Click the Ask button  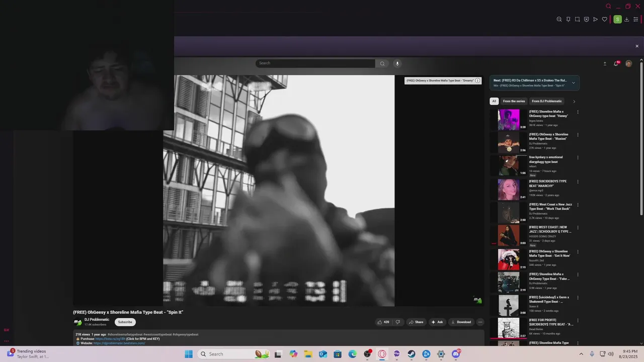[437, 322]
